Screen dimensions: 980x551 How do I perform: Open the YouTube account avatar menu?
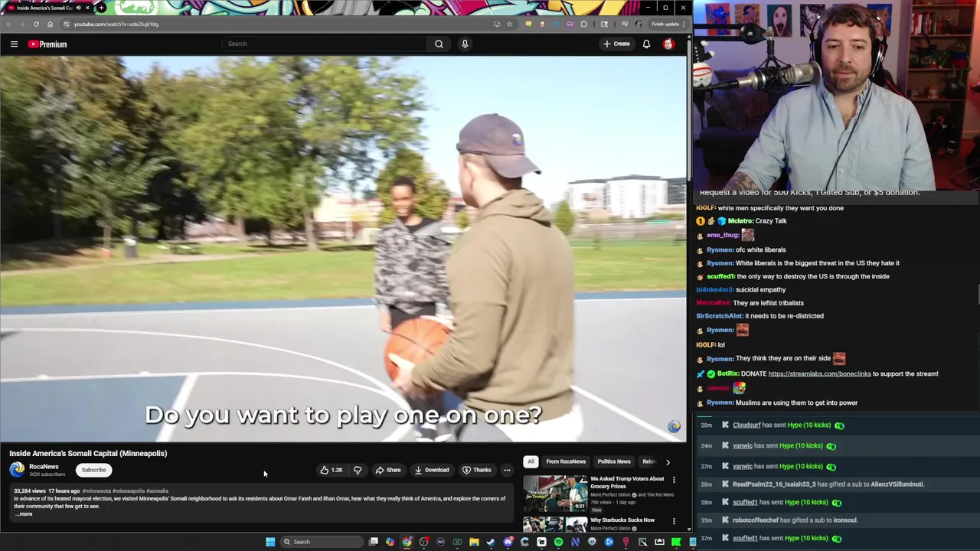pyautogui.click(x=668, y=44)
